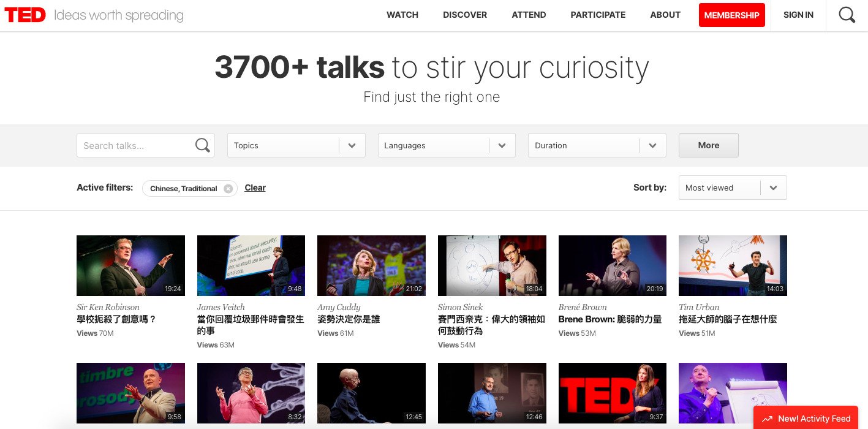Open the New! Activity Feed button
This screenshot has width=868, height=429.
tap(806, 419)
